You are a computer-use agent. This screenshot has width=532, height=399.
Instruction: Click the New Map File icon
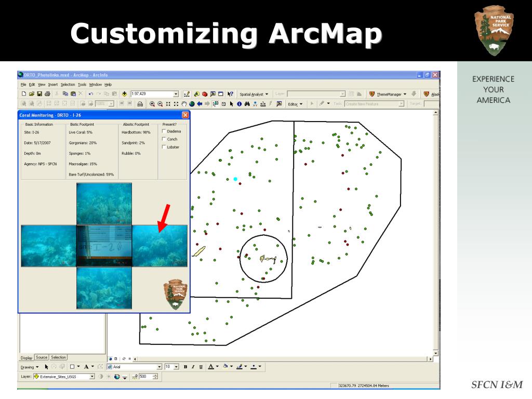(24, 94)
